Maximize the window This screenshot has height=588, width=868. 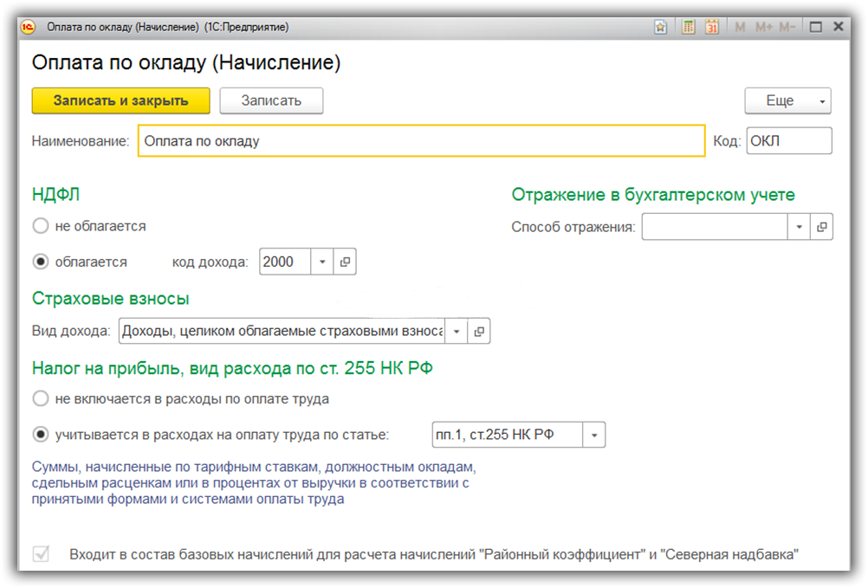pyautogui.click(x=815, y=27)
